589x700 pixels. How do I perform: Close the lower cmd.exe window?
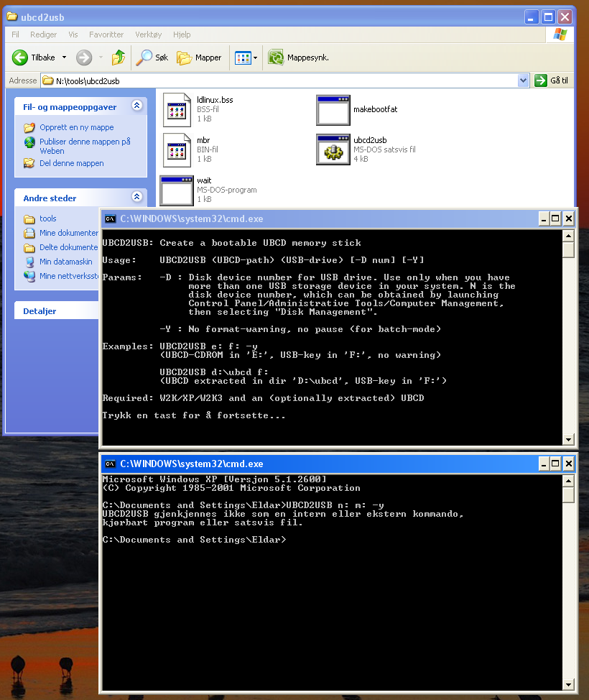(x=568, y=464)
